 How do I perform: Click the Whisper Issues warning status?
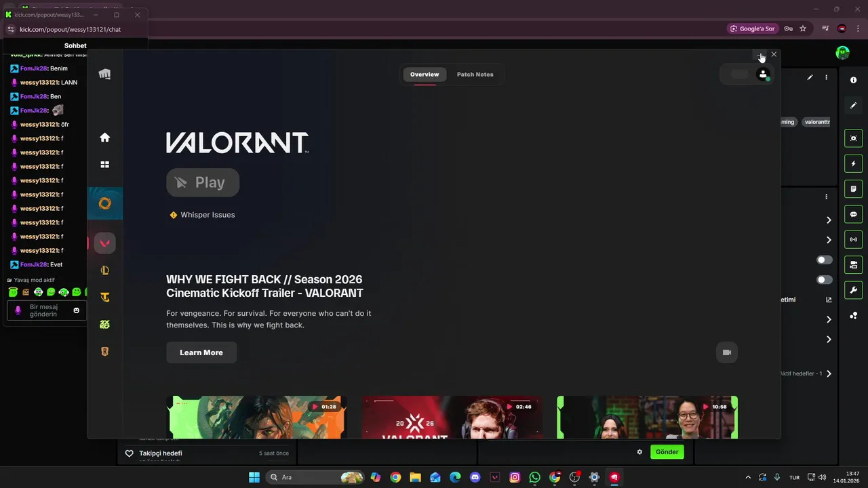tap(202, 215)
